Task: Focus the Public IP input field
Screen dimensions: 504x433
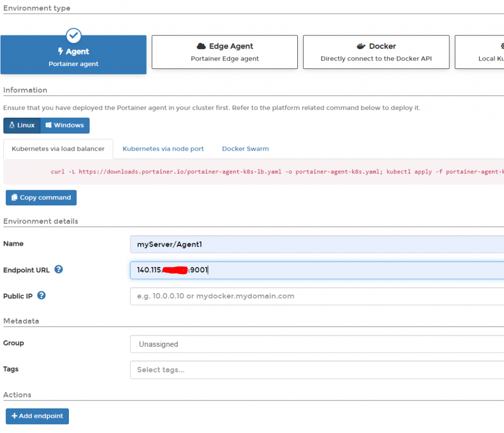Action: point(317,296)
